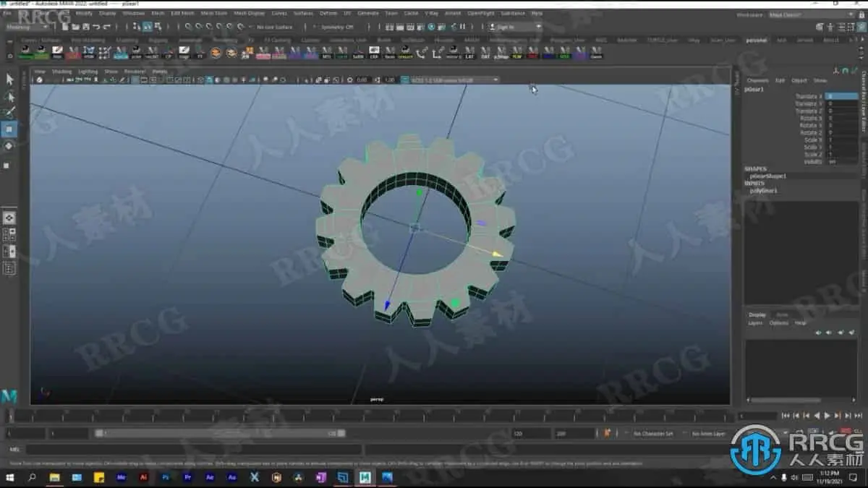Open the Modeling menu set dropdown
868x488 pixels.
click(x=27, y=27)
